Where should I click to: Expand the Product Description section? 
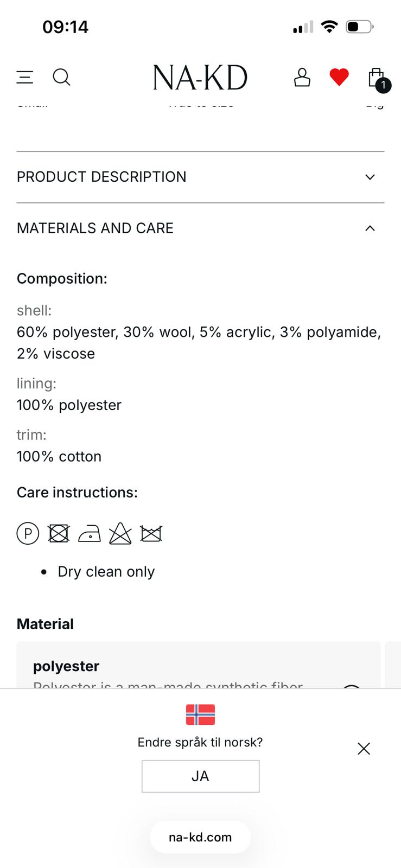[x=101, y=177]
